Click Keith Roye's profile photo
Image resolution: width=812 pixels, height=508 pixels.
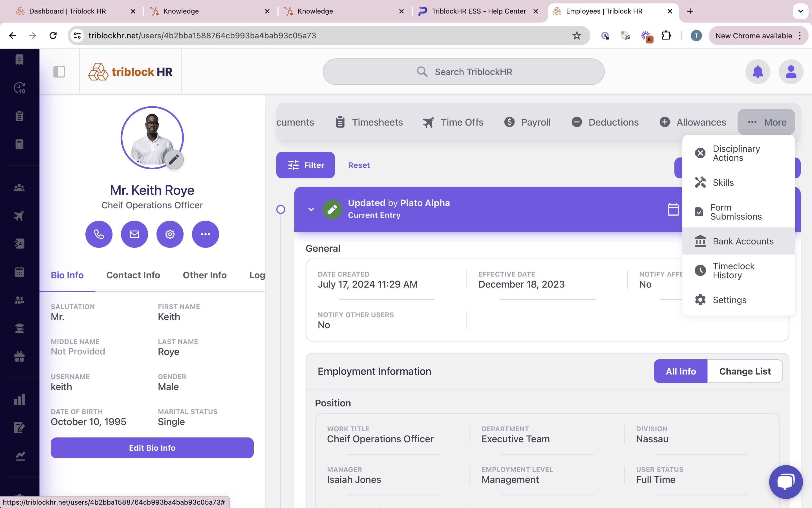point(152,137)
